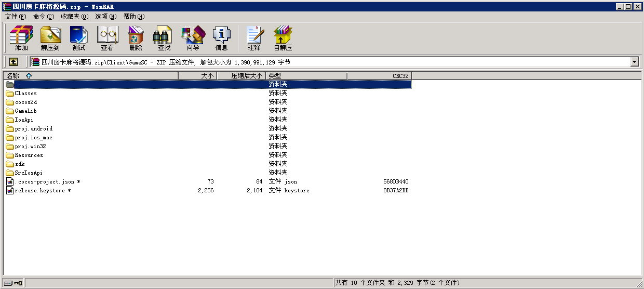Select the release.keystore file
The width and height of the screenshot is (644, 289).
(x=39, y=191)
